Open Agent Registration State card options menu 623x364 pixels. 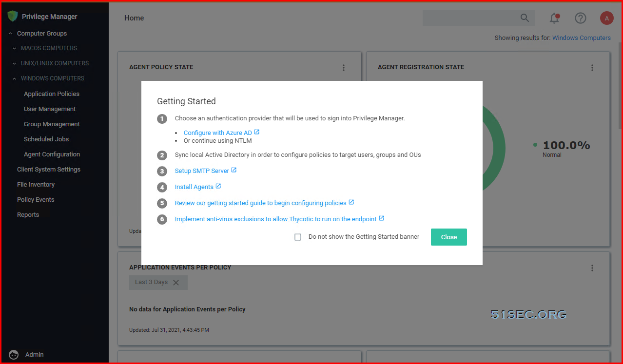[592, 68]
